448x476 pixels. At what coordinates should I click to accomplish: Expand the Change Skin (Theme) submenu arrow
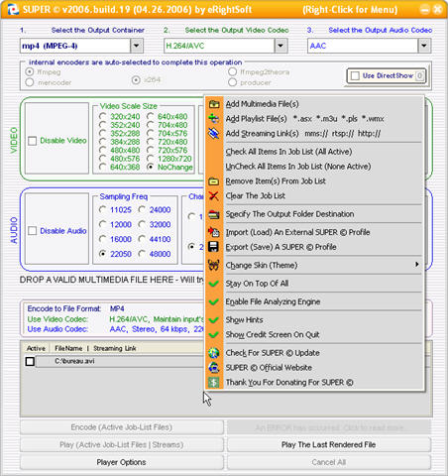417,265
